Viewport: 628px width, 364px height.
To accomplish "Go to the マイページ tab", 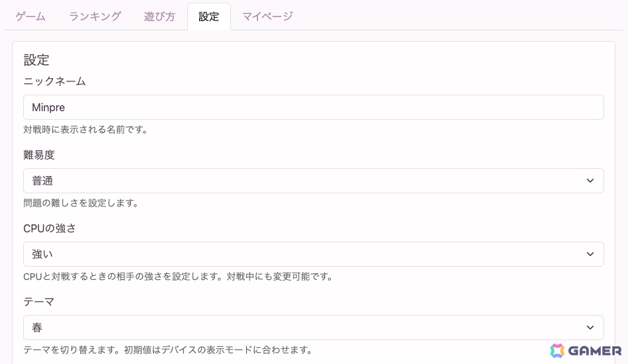I will [x=267, y=17].
